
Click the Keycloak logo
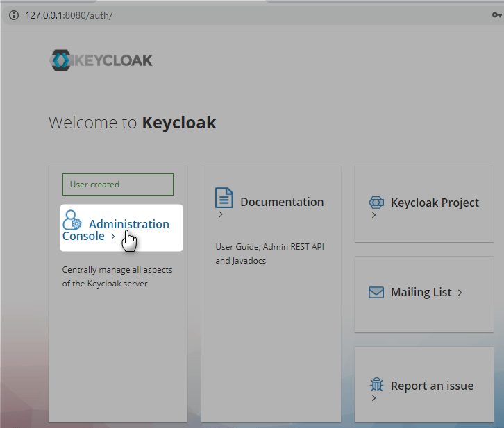point(101,60)
